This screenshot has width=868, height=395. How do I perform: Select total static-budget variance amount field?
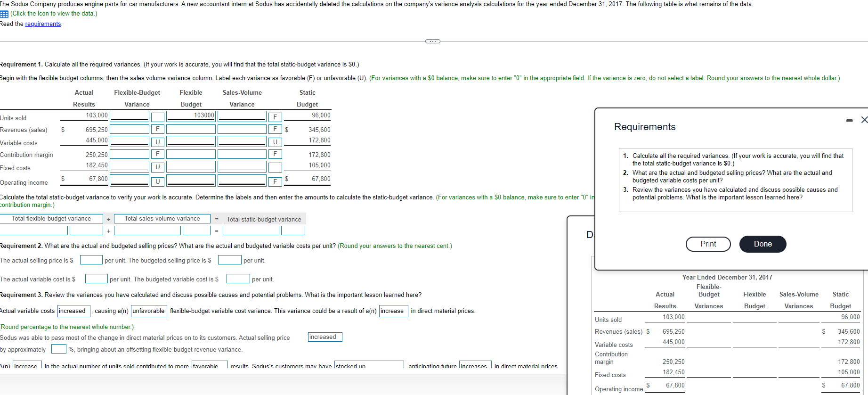coord(251,230)
